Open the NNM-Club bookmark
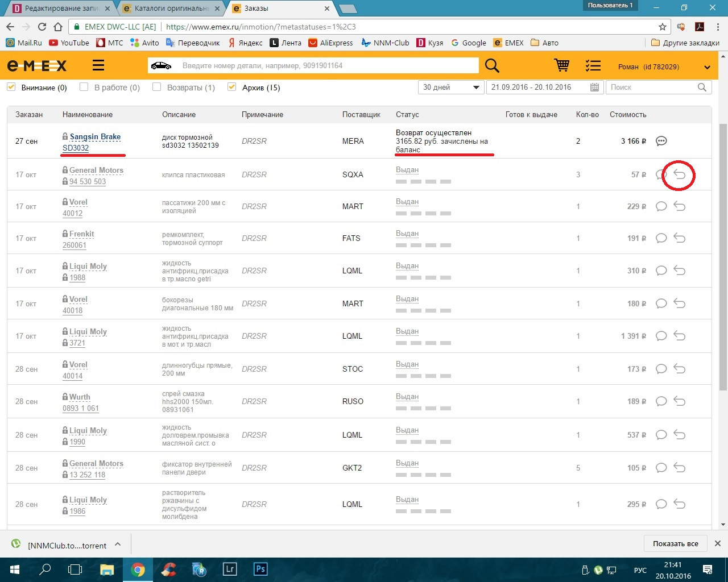The width and height of the screenshot is (728, 582). tap(386, 43)
